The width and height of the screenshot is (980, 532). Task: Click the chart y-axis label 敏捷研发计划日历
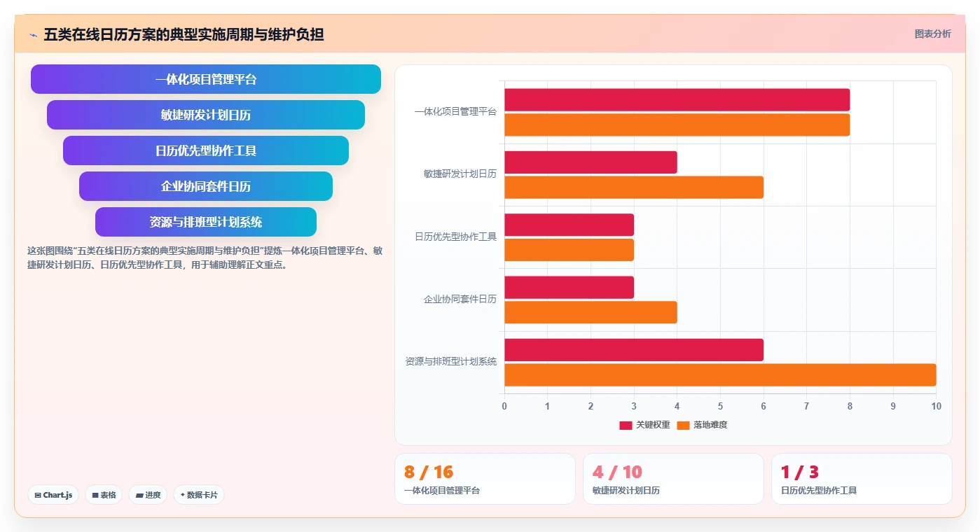point(460,174)
